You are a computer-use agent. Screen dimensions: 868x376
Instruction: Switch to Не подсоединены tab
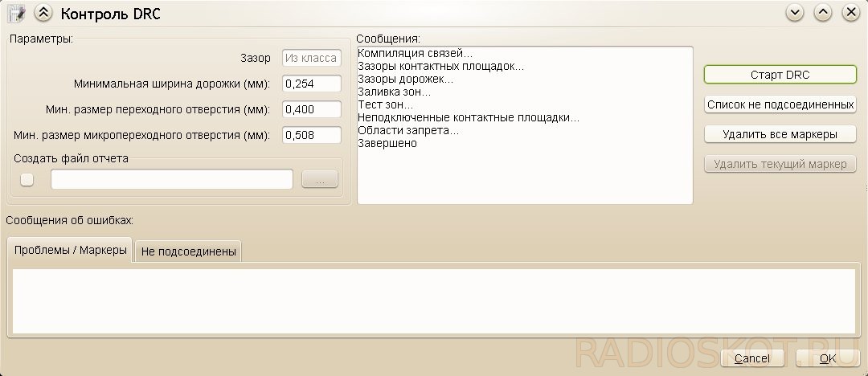[188, 251]
